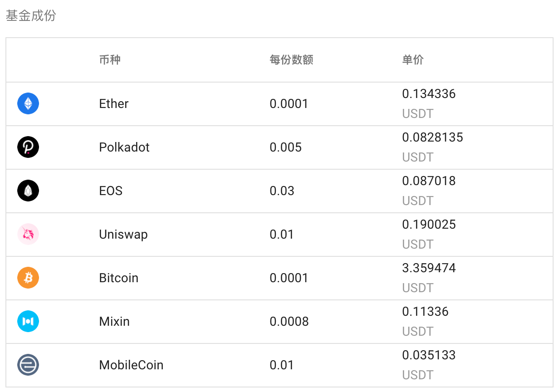Click the Uniswap unicorn icon
The height and width of the screenshot is (392, 559).
28,234
